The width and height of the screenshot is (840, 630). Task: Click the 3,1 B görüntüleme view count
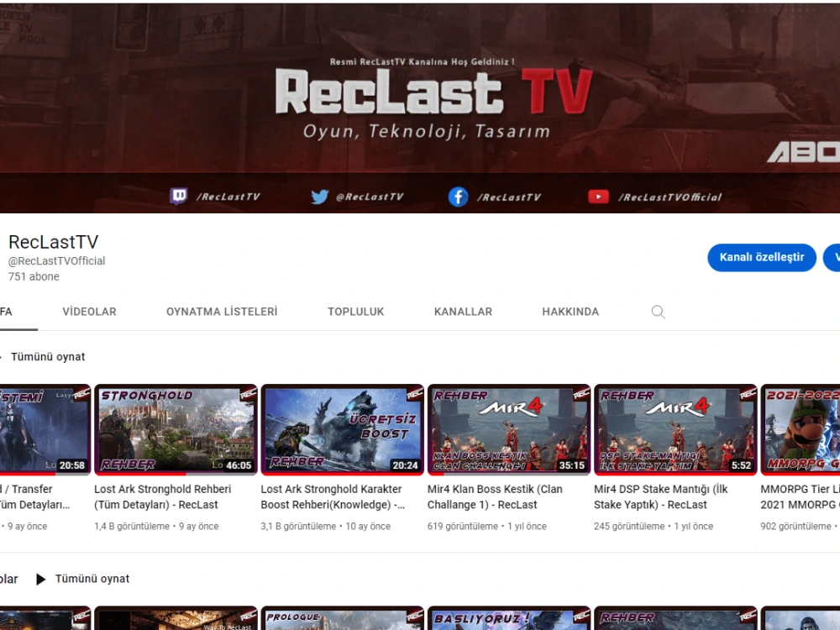pyautogui.click(x=298, y=526)
